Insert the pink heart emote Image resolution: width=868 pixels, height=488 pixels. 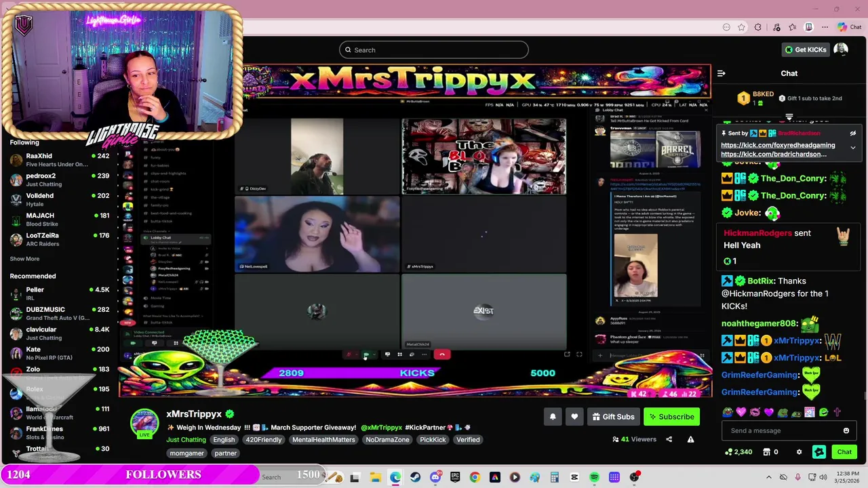pyautogui.click(x=741, y=412)
